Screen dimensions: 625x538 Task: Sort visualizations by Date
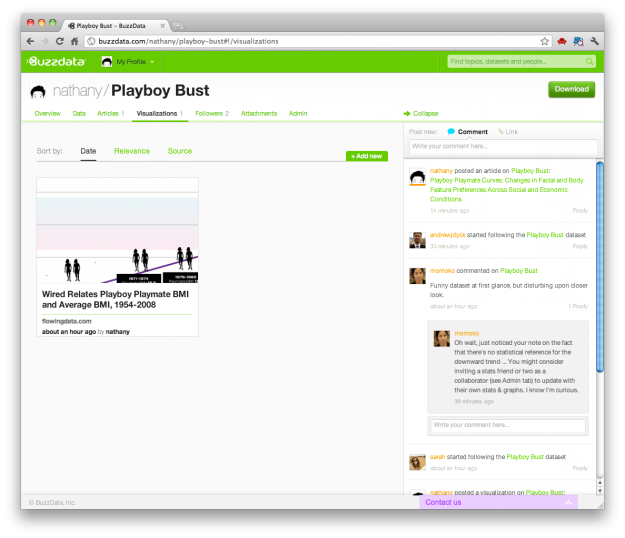tap(88, 151)
